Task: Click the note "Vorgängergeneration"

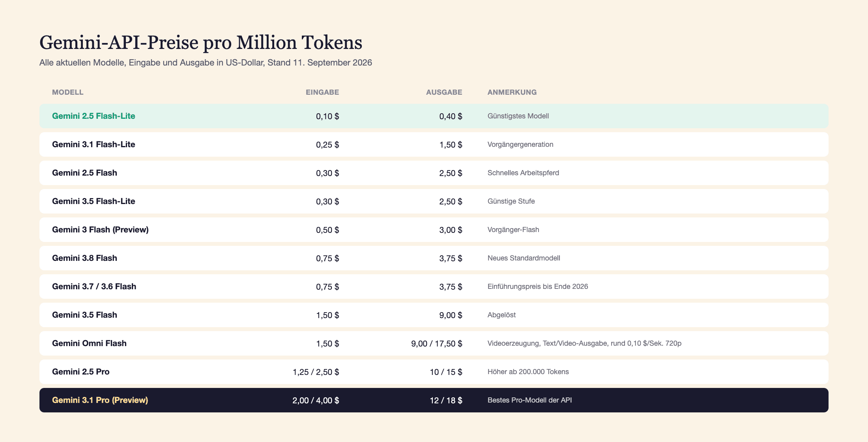Action: point(520,144)
